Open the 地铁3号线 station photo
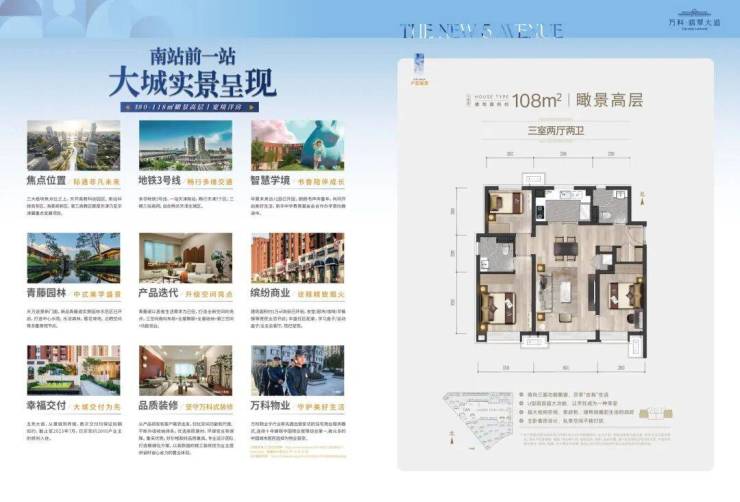The image size is (740, 502). click(x=185, y=145)
